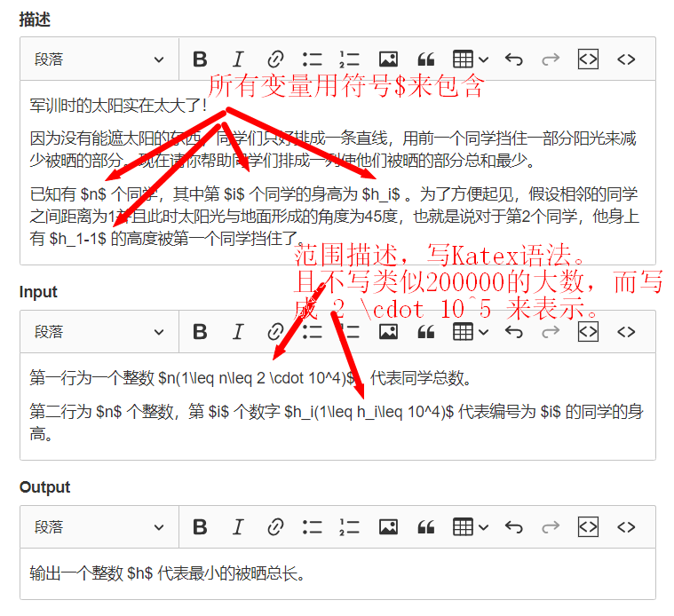Click numbered list in the Output toolbar
This screenshot has width=674, height=616.
pyautogui.click(x=350, y=527)
